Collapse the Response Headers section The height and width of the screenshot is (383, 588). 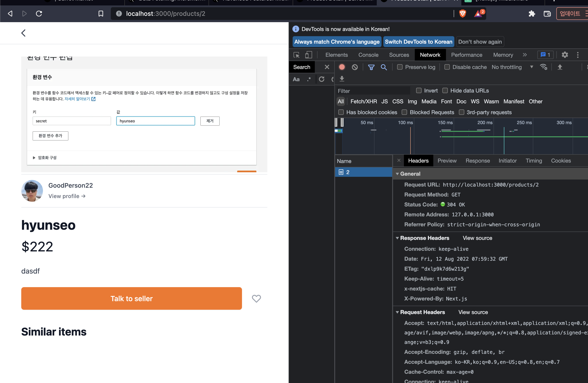tap(397, 238)
